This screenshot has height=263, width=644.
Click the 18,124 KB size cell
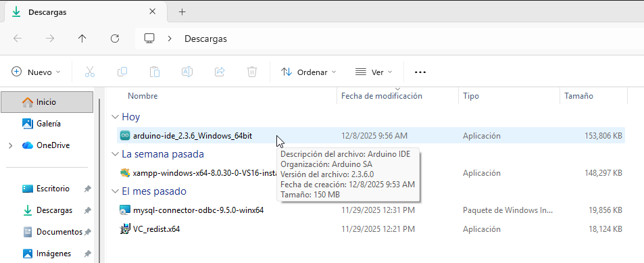[605, 229]
